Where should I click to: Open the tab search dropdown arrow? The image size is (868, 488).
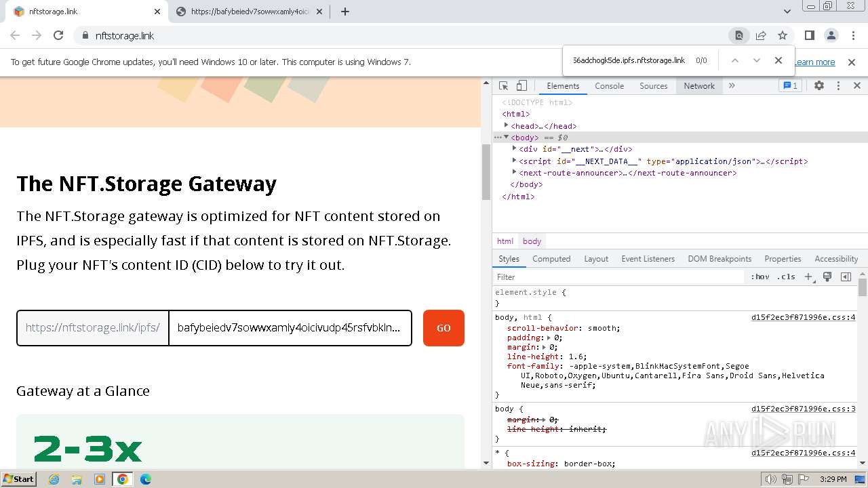pyautogui.click(x=787, y=12)
